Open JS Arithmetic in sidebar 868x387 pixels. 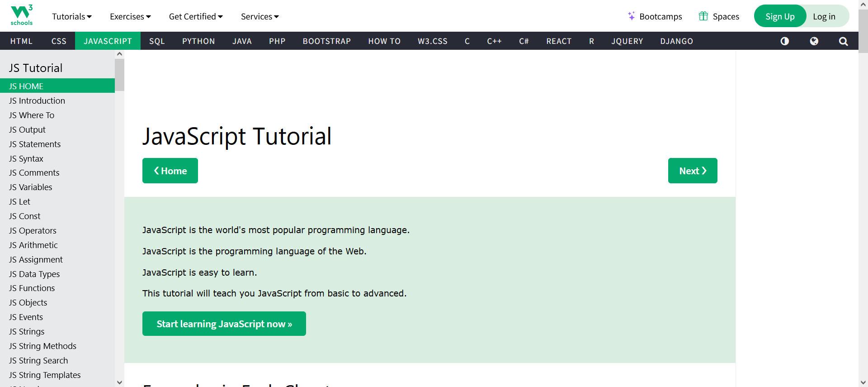[x=57, y=245]
